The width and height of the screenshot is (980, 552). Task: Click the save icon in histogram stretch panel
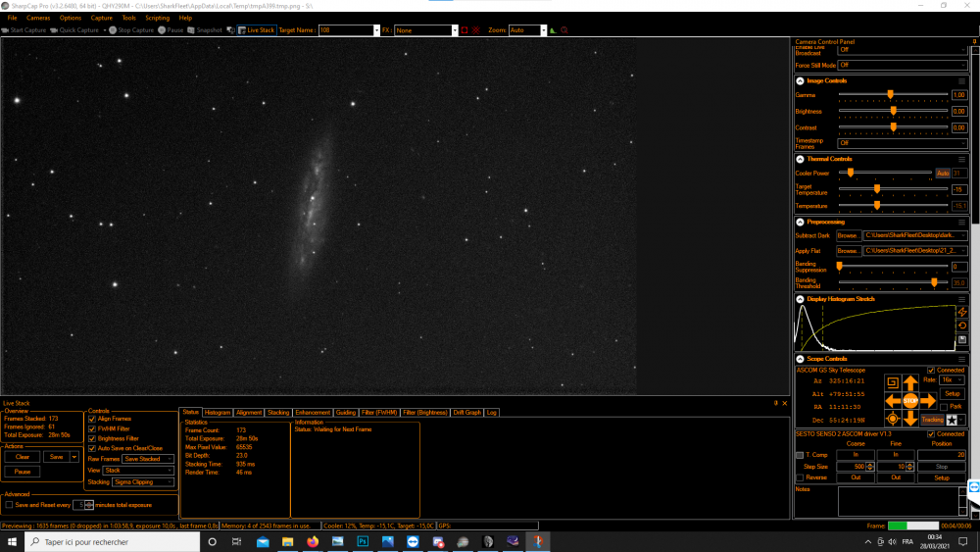tap(962, 339)
